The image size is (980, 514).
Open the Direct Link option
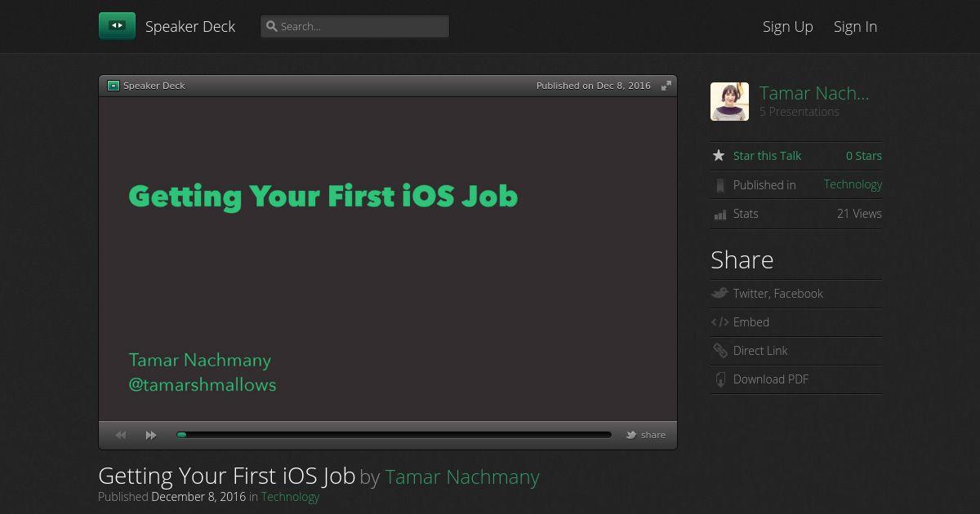click(x=760, y=351)
